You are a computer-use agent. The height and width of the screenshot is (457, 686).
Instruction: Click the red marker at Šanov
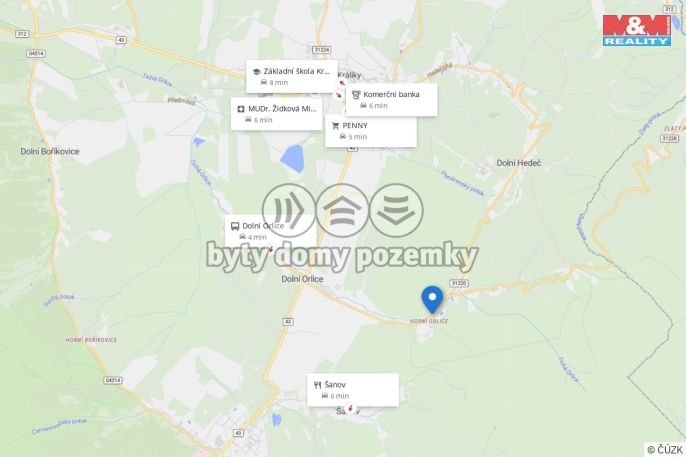point(350,409)
